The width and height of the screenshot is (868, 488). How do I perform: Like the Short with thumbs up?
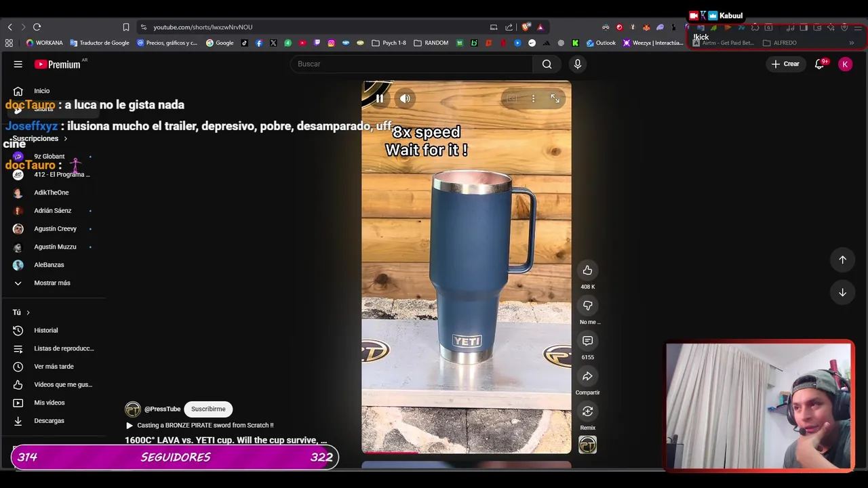pyautogui.click(x=587, y=270)
